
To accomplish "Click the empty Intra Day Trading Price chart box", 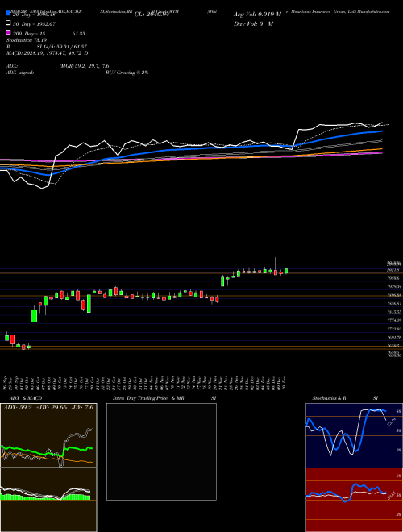I will pos(161,451).
